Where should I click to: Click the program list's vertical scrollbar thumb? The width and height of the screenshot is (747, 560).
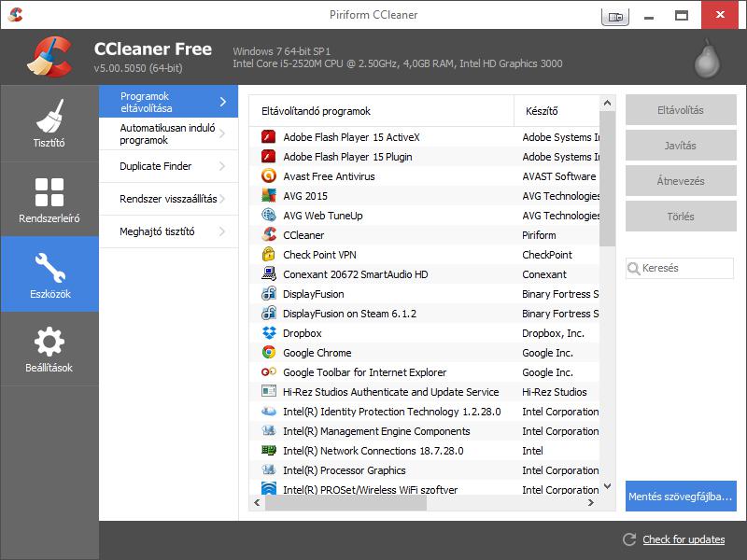pyautogui.click(x=607, y=178)
